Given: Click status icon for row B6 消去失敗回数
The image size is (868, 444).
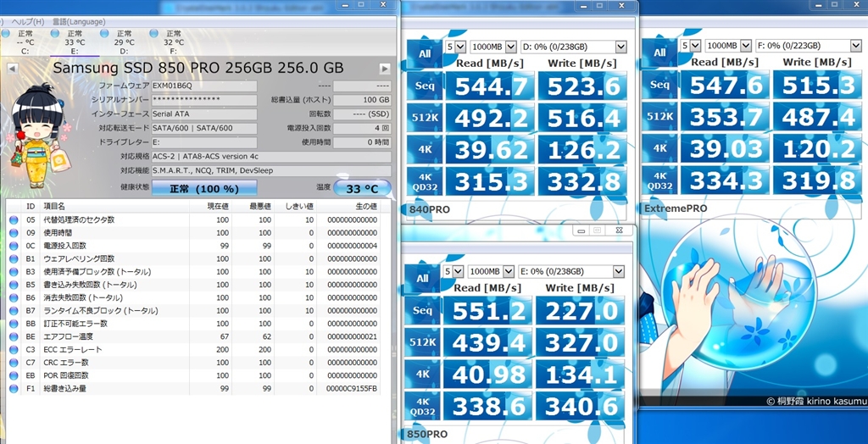Looking at the screenshot, I should pyautogui.click(x=14, y=298).
